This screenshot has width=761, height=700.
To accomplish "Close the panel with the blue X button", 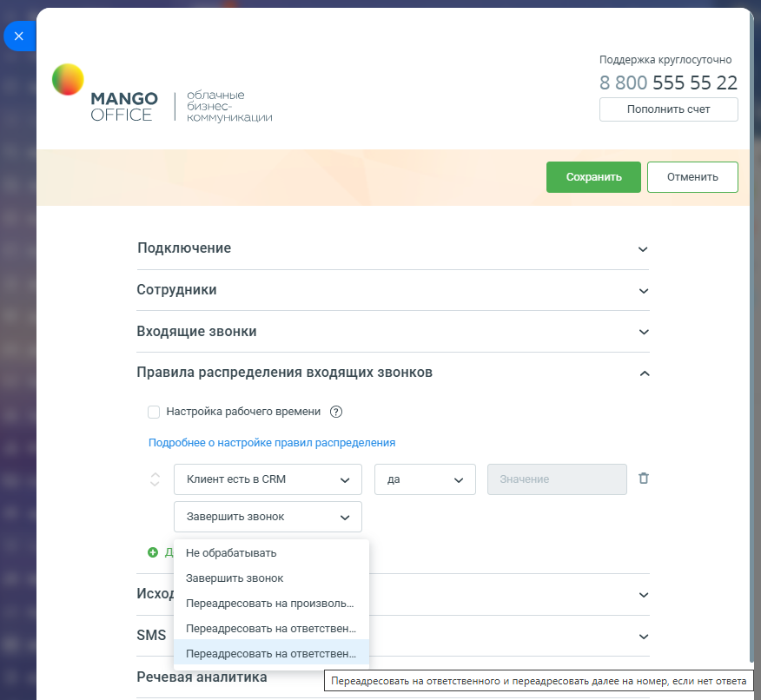I will click(19, 36).
